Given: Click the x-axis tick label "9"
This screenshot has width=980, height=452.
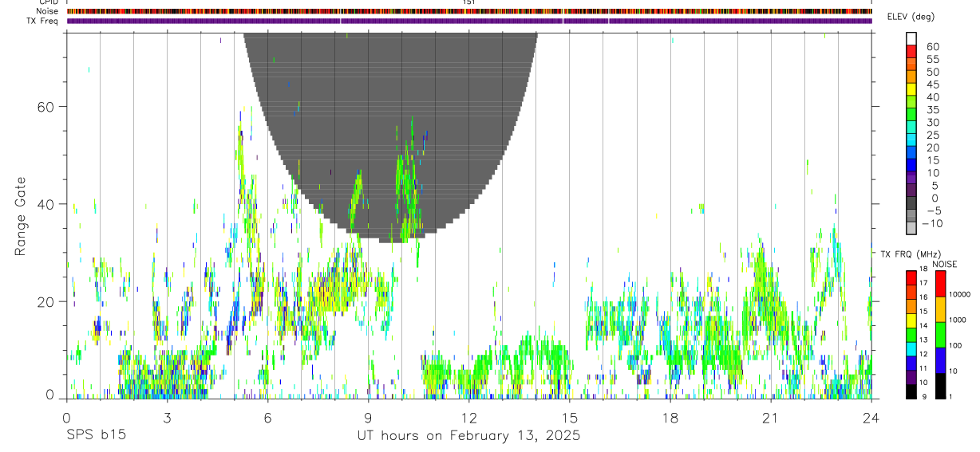Looking at the screenshot, I should click(368, 418).
